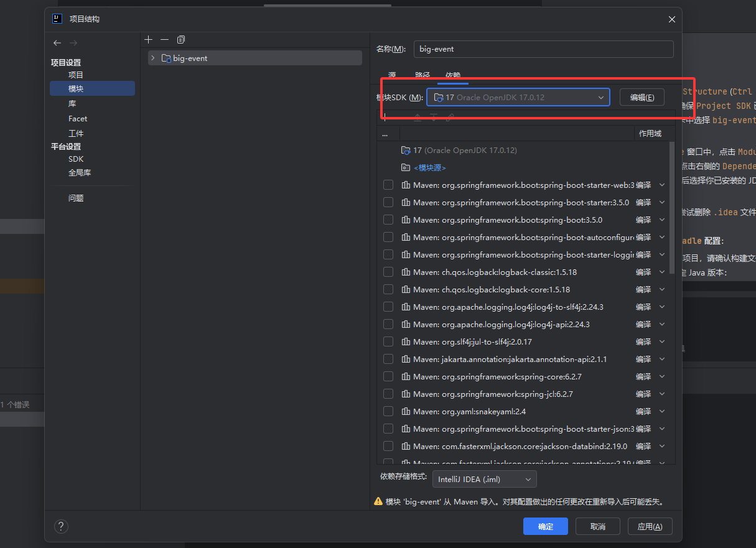Click the JDK icon in the 17 dependency row
The image size is (756, 548).
[406, 150]
